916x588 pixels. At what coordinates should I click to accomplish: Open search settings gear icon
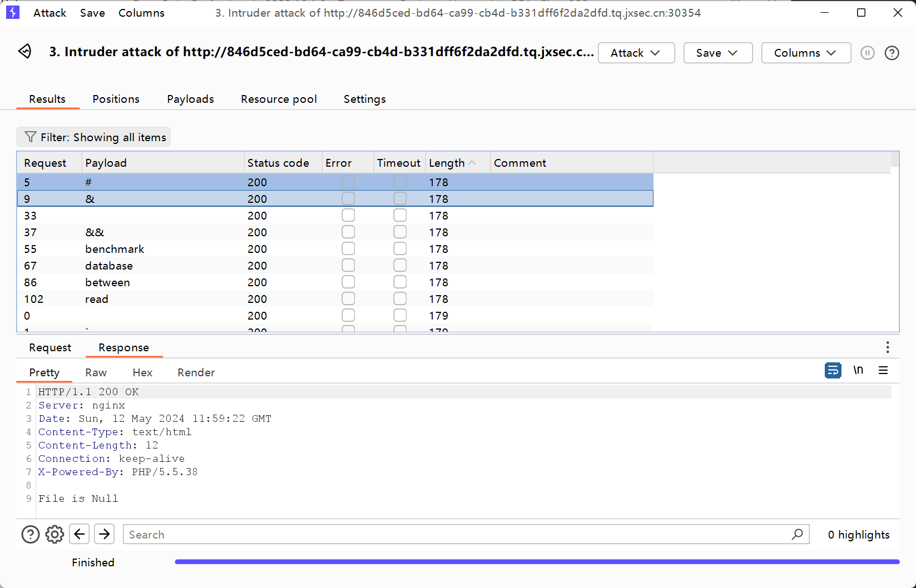[x=55, y=534]
